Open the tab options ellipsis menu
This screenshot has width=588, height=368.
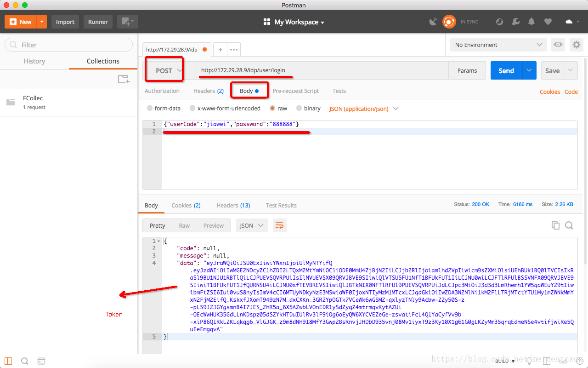233,50
